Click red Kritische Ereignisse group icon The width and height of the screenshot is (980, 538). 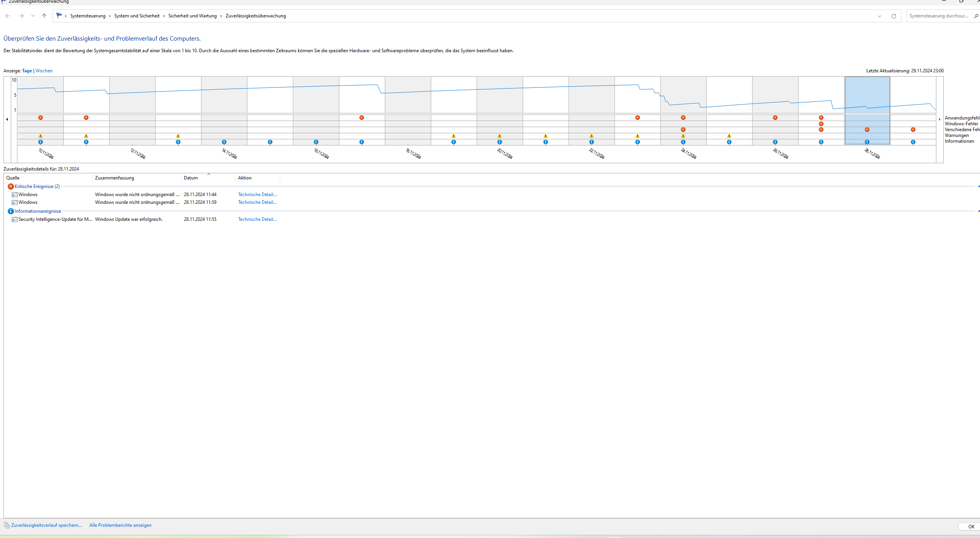tap(11, 186)
